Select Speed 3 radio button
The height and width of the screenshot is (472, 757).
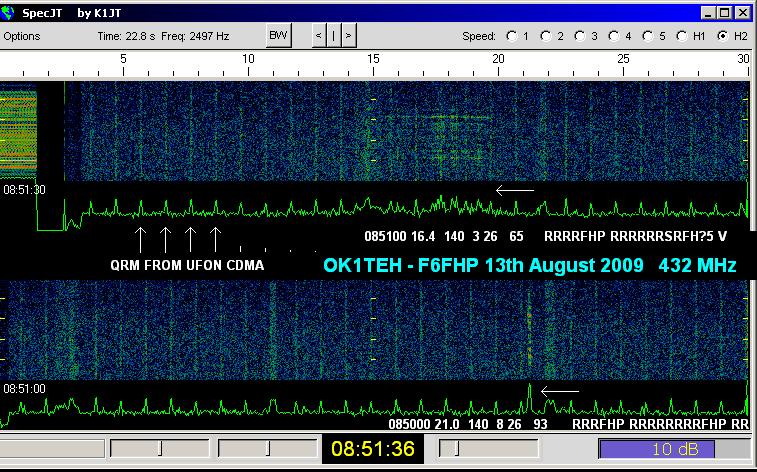[x=580, y=36]
